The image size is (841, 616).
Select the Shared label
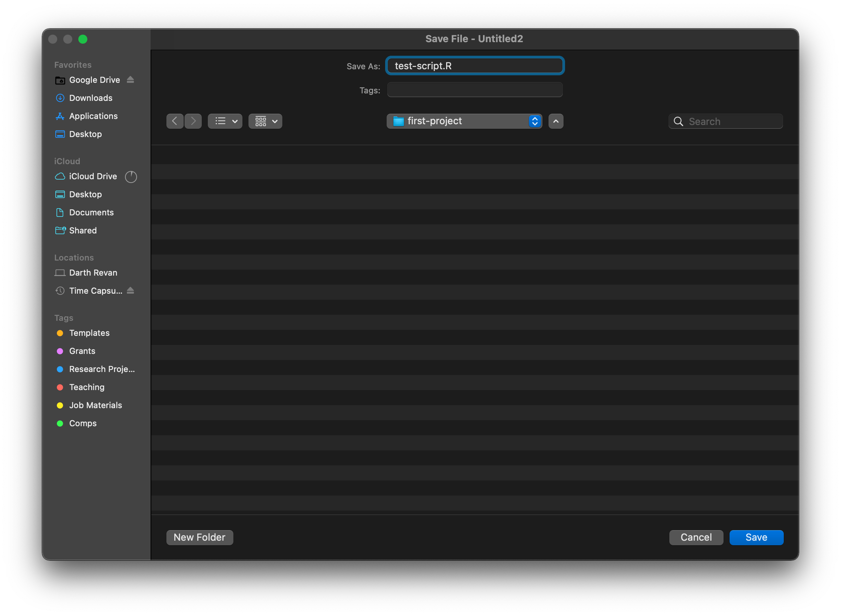pyautogui.click(x=83, y=230)
